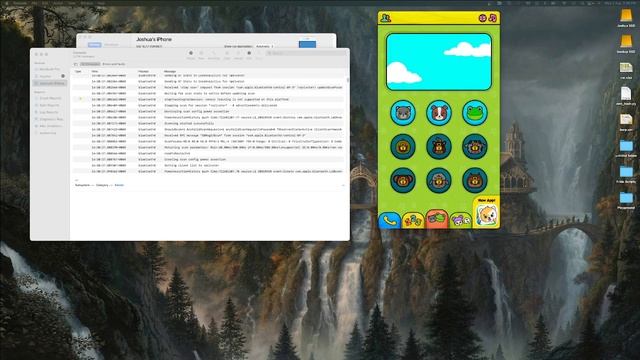Image resolution: width=640 pixels, height=360 pixels.
Task: Select the All Messages filter tab
Action: [90, 64]
